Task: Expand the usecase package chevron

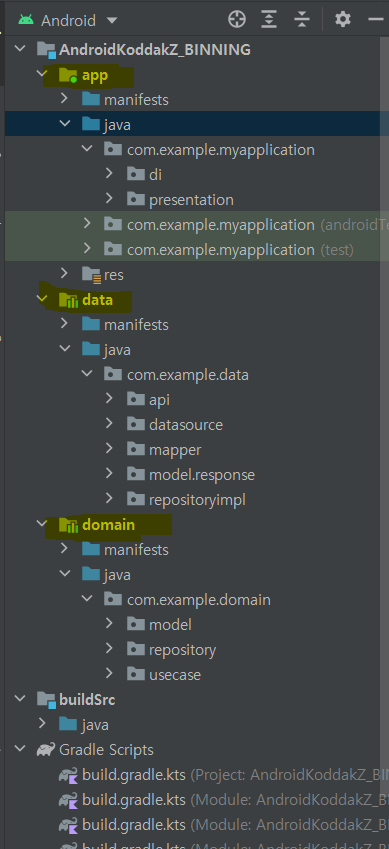Action: click(109, 674)
